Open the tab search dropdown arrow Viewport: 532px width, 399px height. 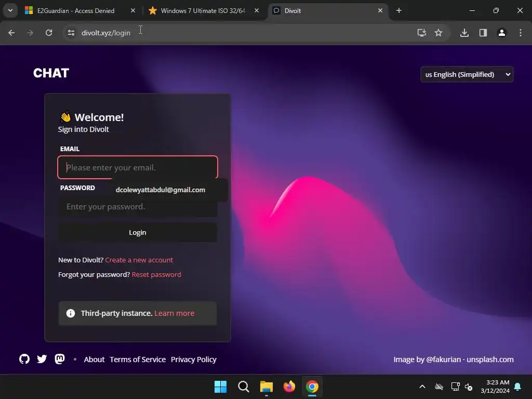coord(10,10)
